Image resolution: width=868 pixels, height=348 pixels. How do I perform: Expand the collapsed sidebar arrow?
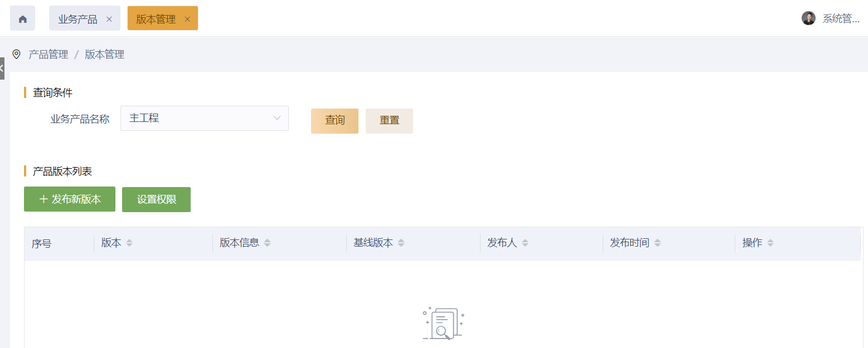pos(2,68)
